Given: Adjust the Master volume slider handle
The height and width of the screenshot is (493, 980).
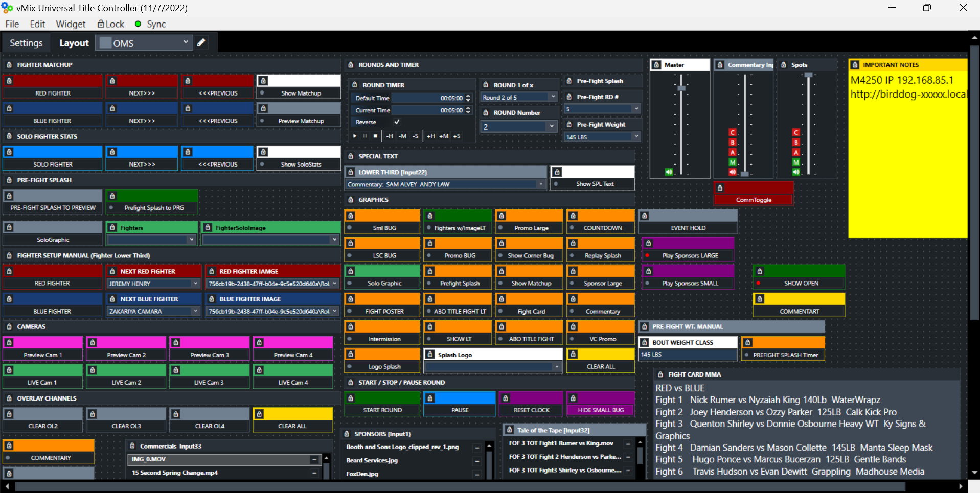Looking at the screenshot, I should [x=681, y=88].
